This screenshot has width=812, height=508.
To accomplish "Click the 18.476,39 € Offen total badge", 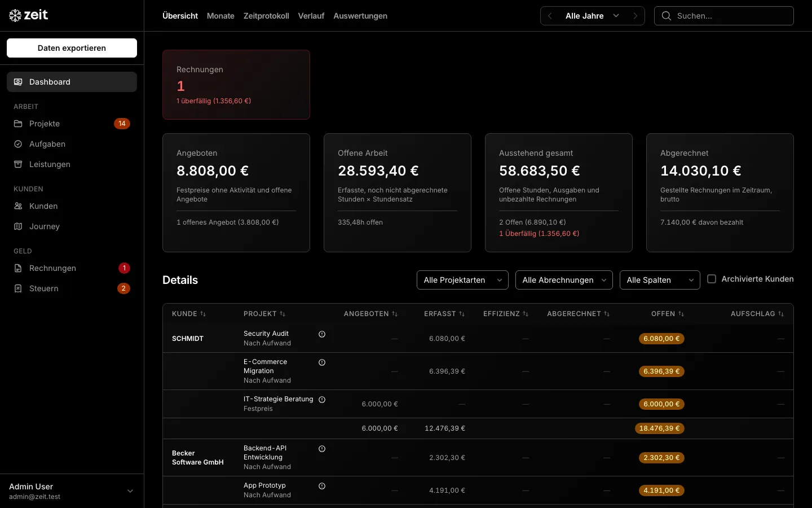I will pos(659,428).
